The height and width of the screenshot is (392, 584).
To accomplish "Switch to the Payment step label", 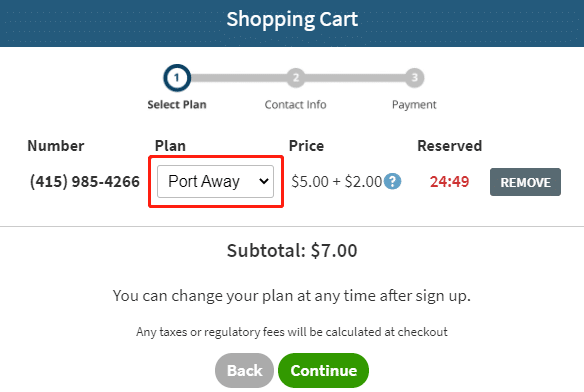I will coord(414,105).
